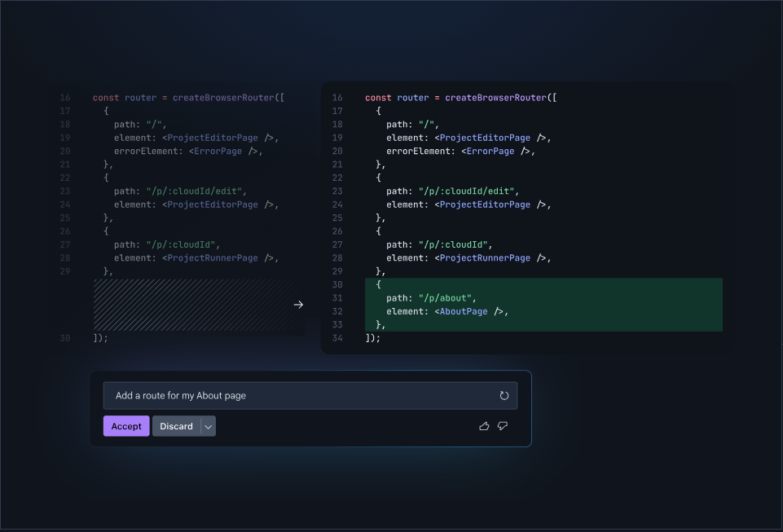Screen dimensions: 783x532
Task: Click path "/p/:cloudId/edit" in the right pane
Action: click(452, 191)
